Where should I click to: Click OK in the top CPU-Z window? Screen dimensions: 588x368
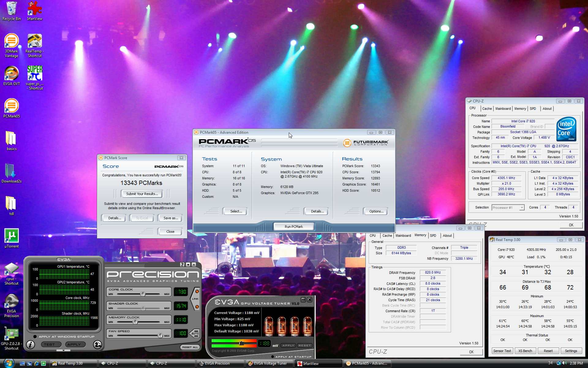[571, 225]
